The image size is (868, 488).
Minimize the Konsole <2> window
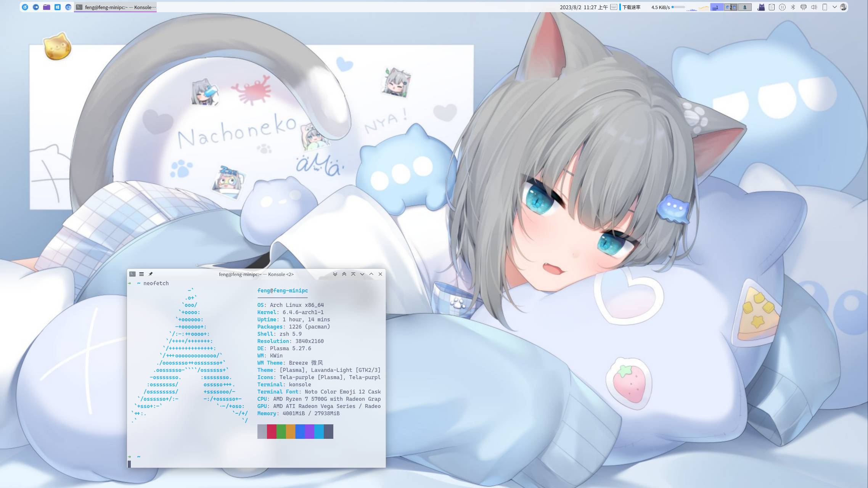point(362,274)
